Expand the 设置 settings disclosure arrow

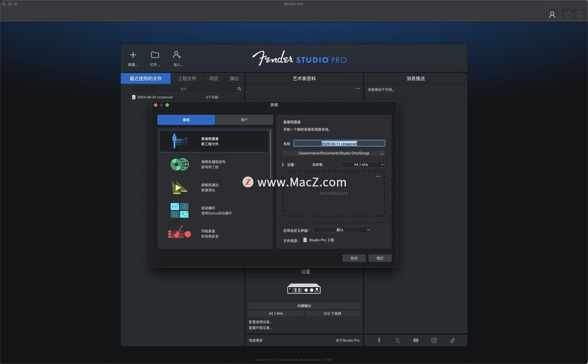pyautogui.click(x=283, y=165)
